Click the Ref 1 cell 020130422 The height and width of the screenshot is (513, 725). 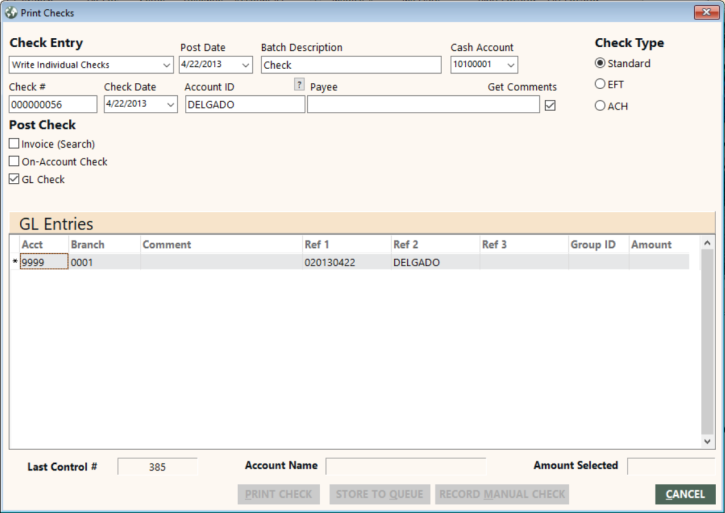pos(346,262)
